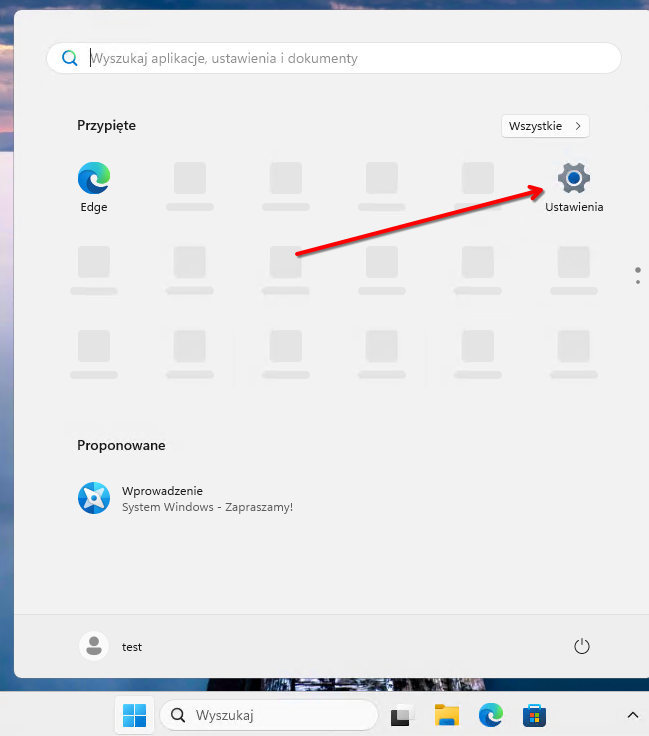
Task: Switch to next pinned page via lower dot
Action: pos(638,282)
